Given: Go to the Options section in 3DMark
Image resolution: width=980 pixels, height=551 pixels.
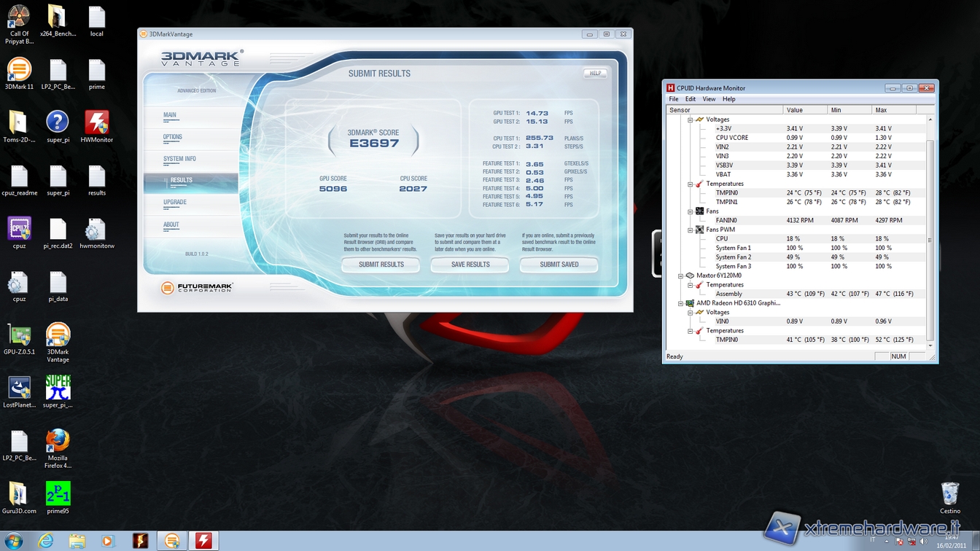Looking at the screenshot, I should pyautogui.click(x=173, y=137).
